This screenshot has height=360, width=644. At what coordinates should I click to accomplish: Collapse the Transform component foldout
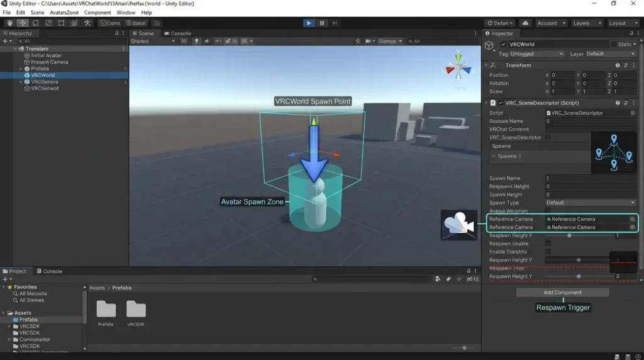click(486, 65)
